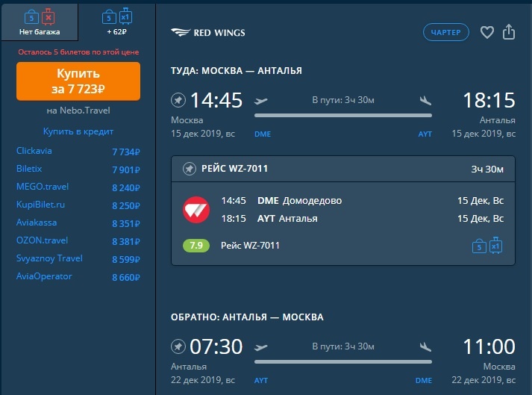Click the red round Red Wings logo in the flight card
The width and height of the screenshot is (532, 395).
point(196,210)
